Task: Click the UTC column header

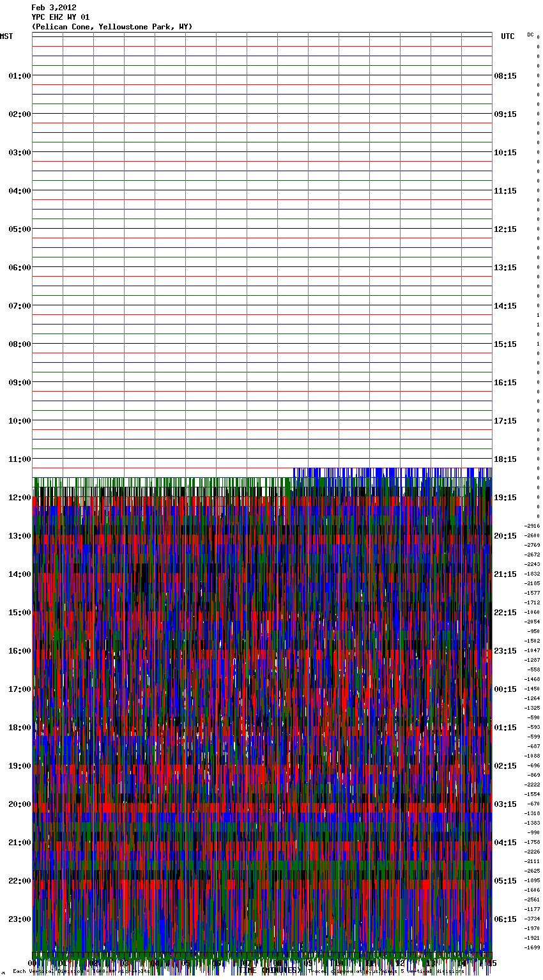Action: click(507, 36)
